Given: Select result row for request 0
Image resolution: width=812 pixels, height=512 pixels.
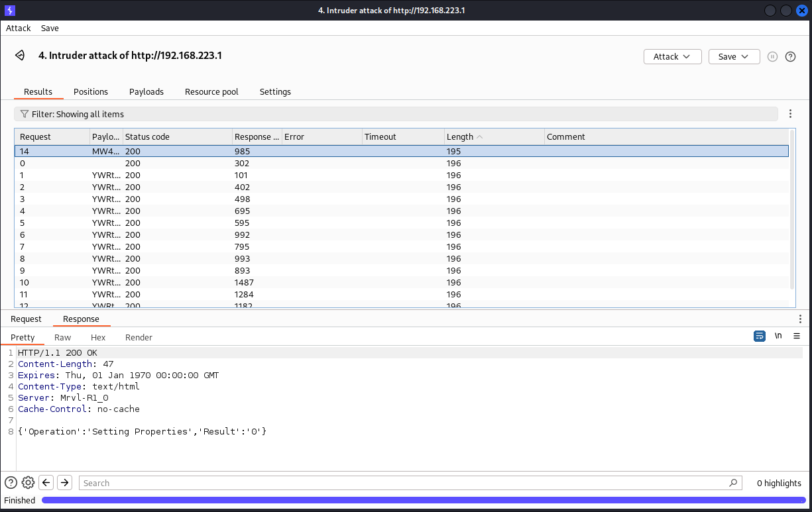Looking at the screenshot, I should [402, 163].
